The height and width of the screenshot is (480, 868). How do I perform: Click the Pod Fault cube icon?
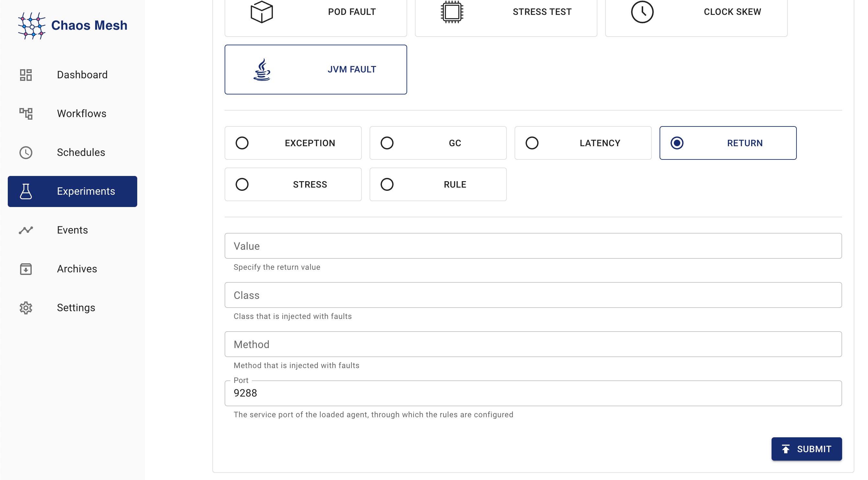pyautogui.click(x=262, y=12)
